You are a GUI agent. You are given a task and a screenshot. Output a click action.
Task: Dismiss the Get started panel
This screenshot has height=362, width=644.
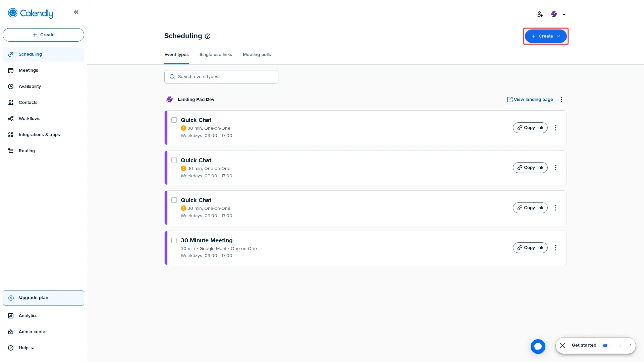coord(562,346)
